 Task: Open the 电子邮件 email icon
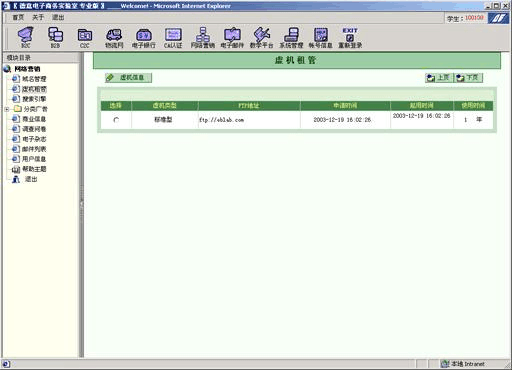(232, 37)
